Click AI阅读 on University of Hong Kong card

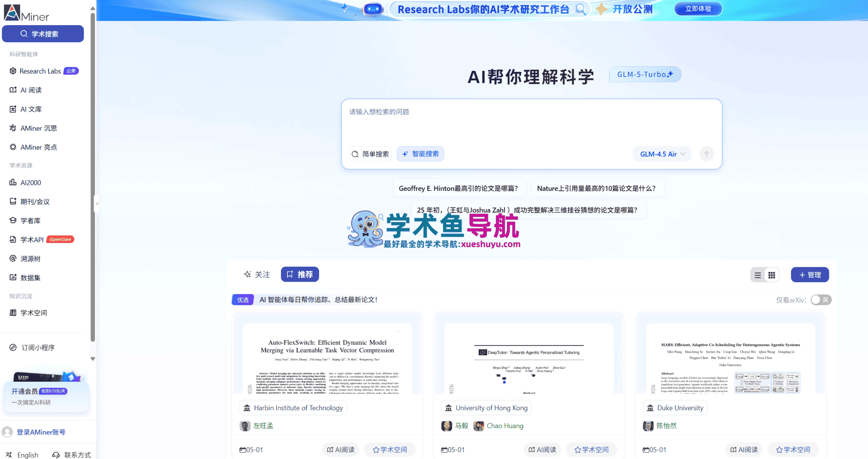tap(542, 449)
